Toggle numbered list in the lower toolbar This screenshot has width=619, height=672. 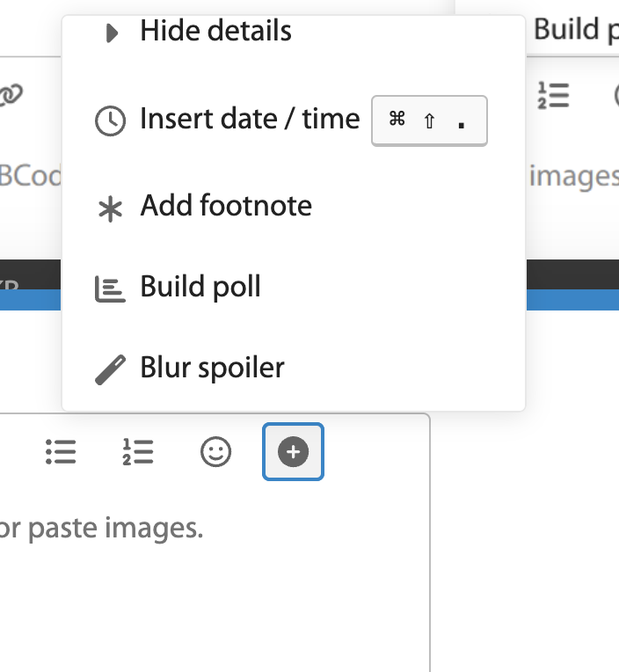click(x=138, y=452)
